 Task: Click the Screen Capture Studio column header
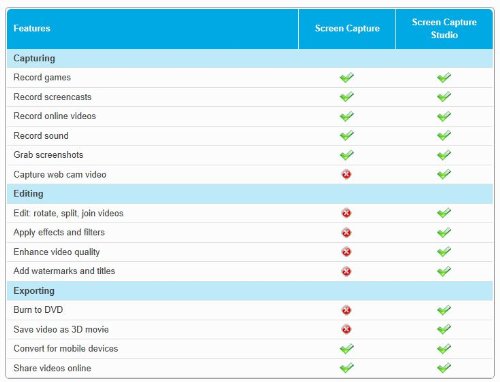point(444,29)
